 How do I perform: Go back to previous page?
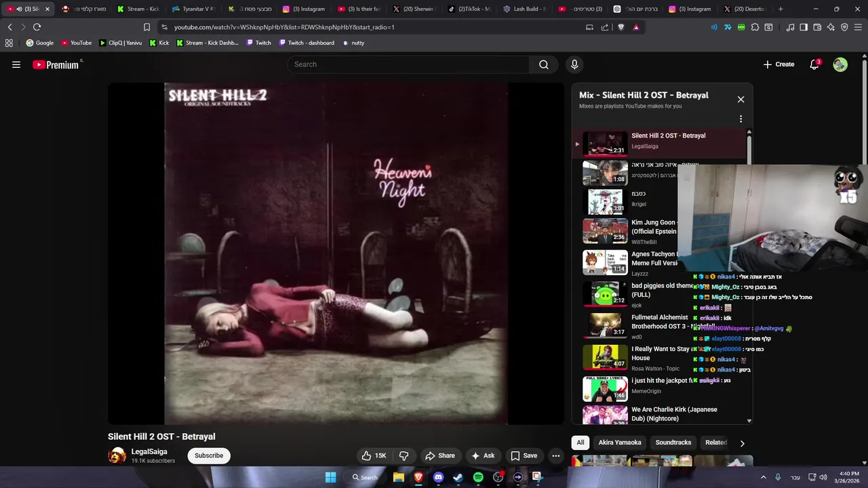click(9, 27)
